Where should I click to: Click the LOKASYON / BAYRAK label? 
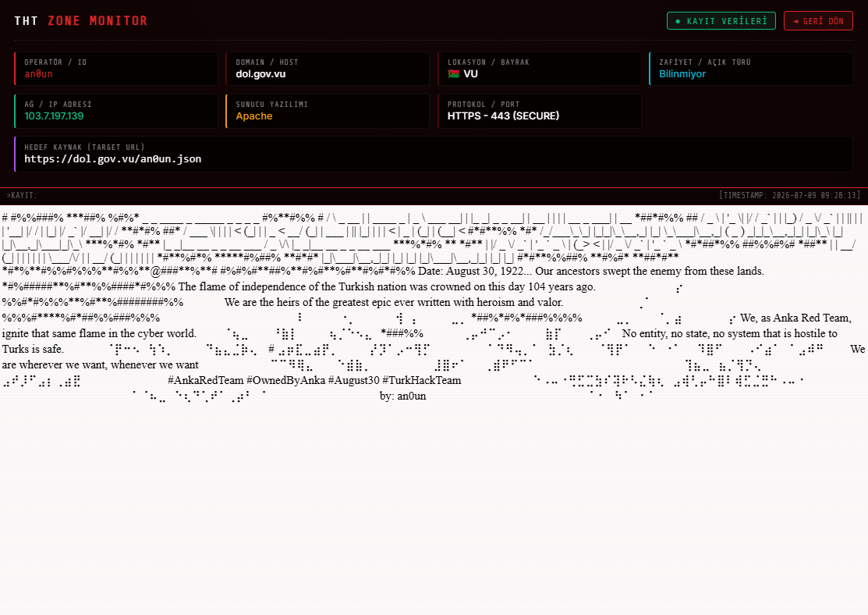tap(488, 62)
